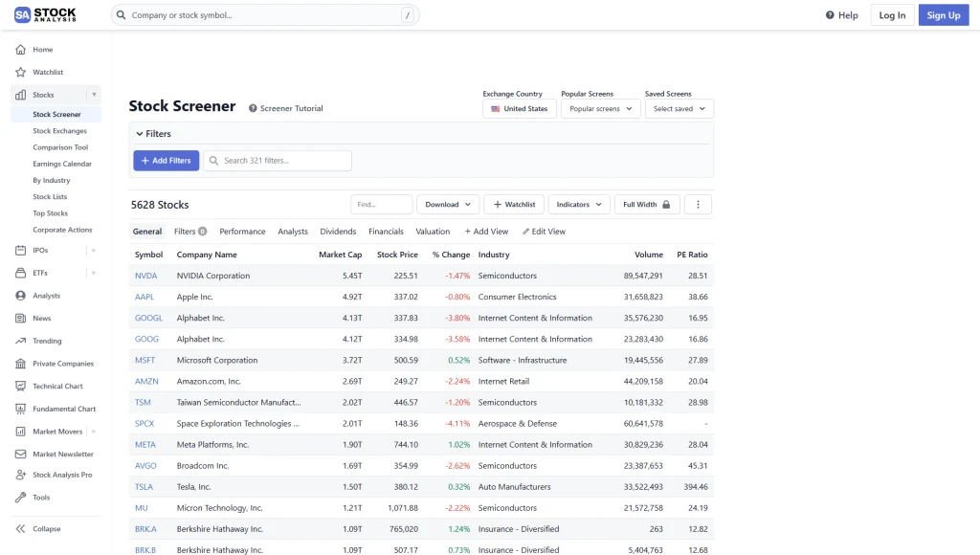980x555 pixels.
Task: Open IPOs calendar icon in sidebar
Action: point(21,250)
